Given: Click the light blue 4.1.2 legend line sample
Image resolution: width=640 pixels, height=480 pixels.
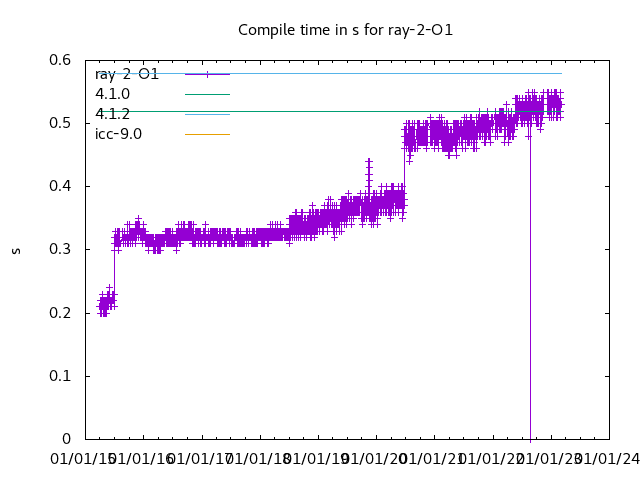Looking at the screenshot, I should (x=207, y=114).
